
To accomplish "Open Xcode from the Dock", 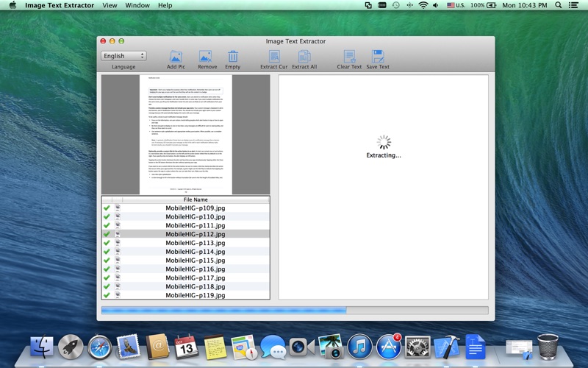I will pos(446,347).
